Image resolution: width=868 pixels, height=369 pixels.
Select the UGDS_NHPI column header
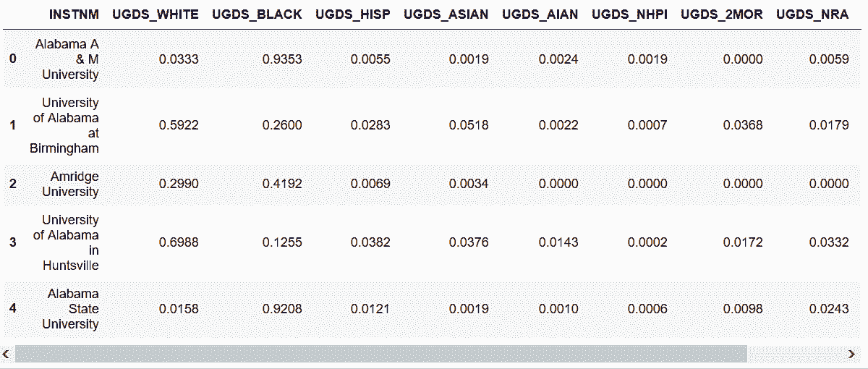click(x=629, y=14)
